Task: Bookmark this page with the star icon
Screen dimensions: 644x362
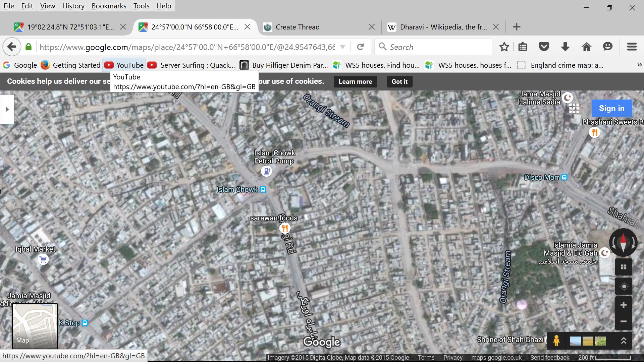Action: coord(504,47)
